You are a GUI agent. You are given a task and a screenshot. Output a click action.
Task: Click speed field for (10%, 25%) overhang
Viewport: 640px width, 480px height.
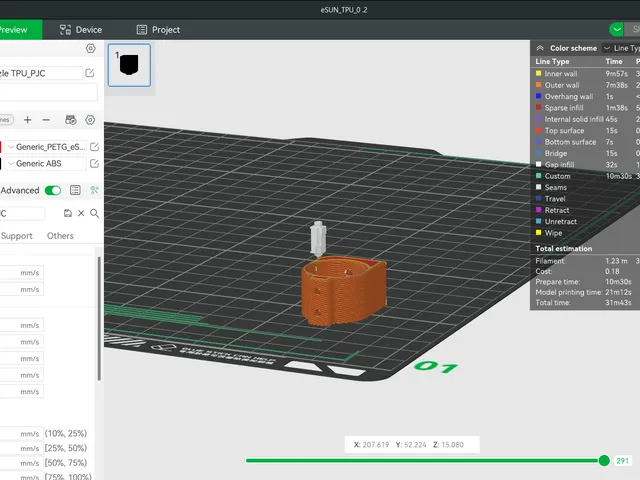tap(22, 433)
